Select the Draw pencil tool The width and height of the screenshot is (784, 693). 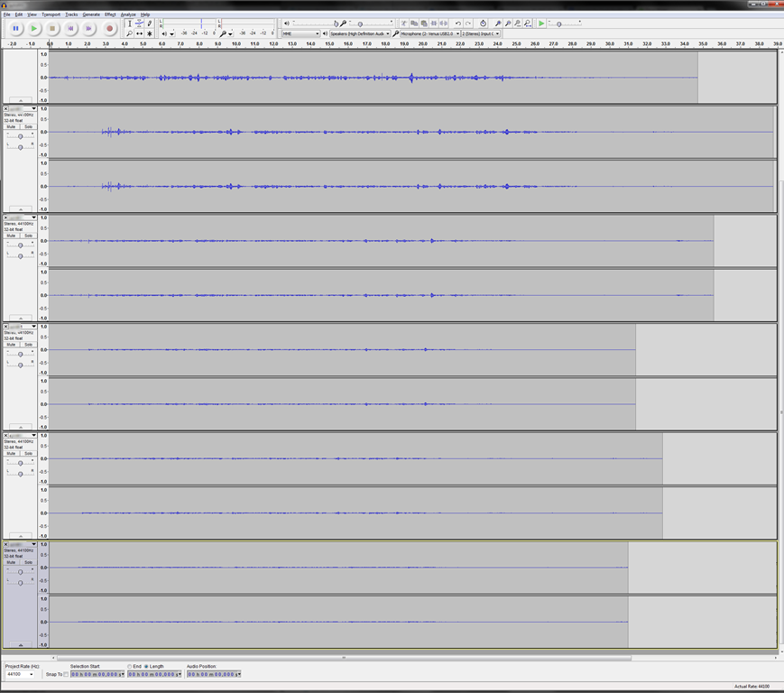coord(149,23)
